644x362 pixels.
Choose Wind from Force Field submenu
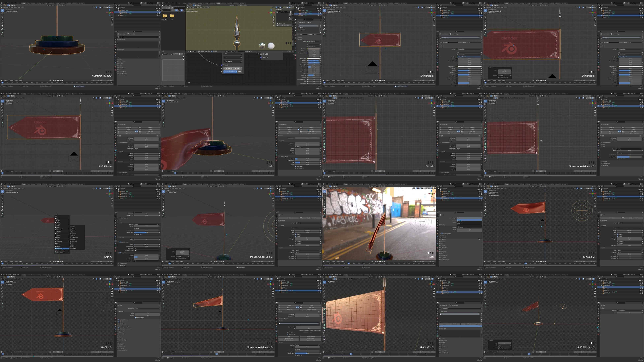click(73, 228)
